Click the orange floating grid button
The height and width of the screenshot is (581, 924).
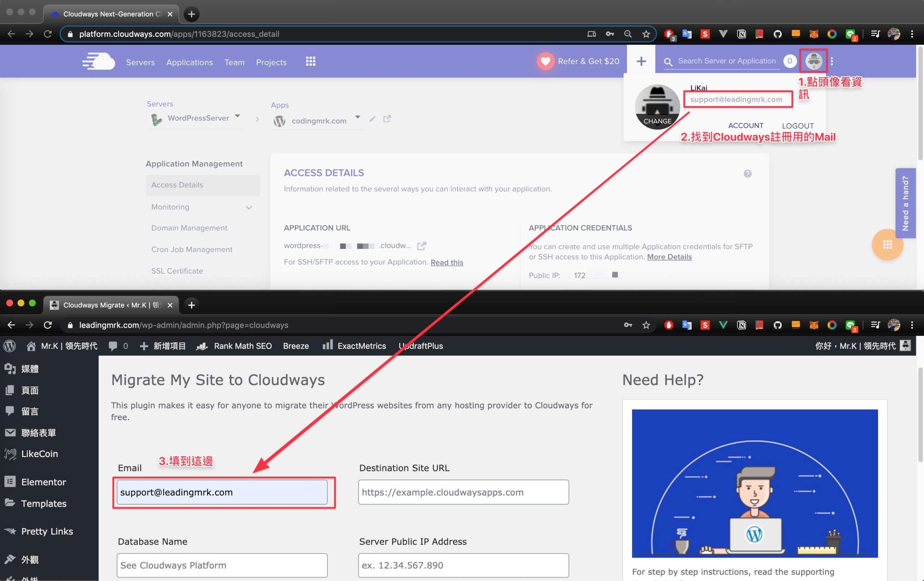pos(887,245)
